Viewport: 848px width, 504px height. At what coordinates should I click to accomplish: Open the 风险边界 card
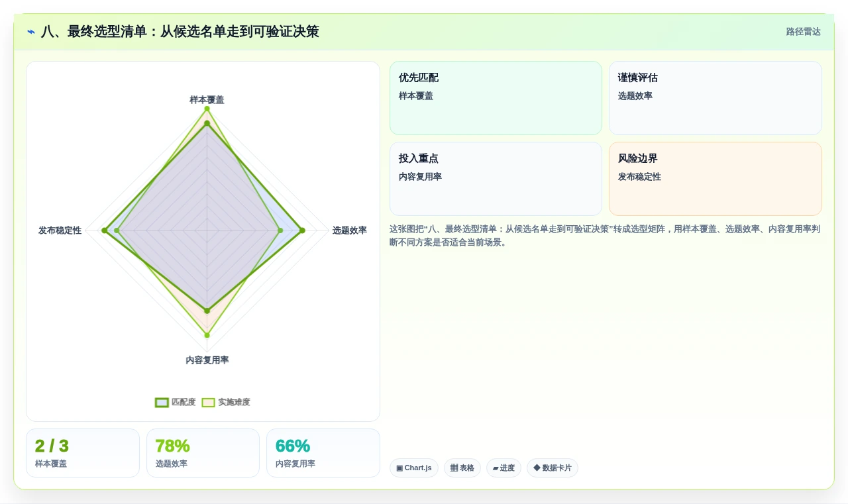click(x=715, y=179)
